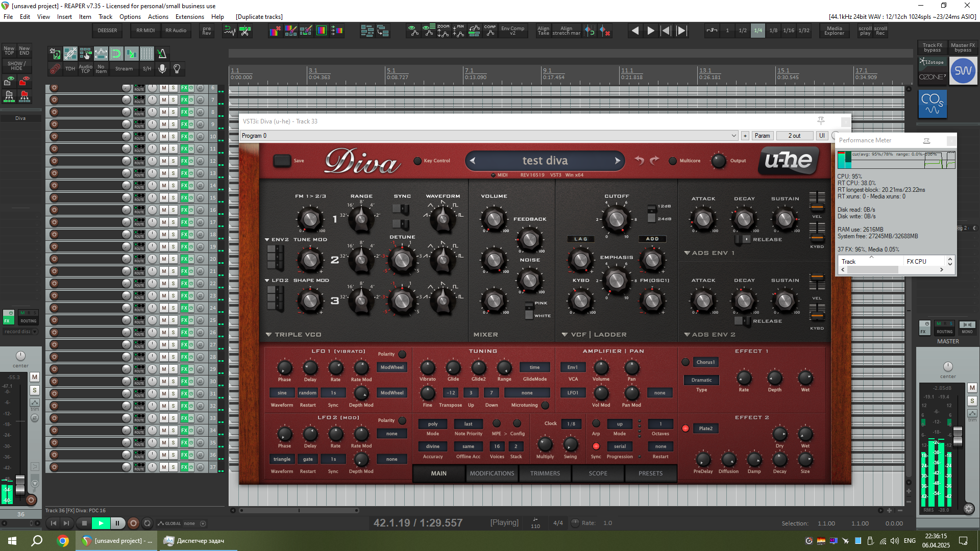The image size is (980, 551).
Task: Click the transport Record button
Action: (133, 523)
